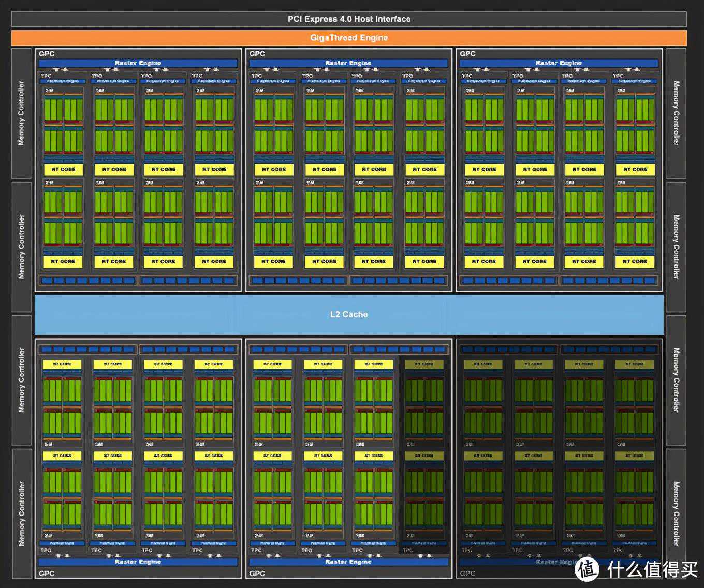Click the Raster Engine bar in top-right GPC
This screenshot has width=704, height=588.
(x=559, y=63)
